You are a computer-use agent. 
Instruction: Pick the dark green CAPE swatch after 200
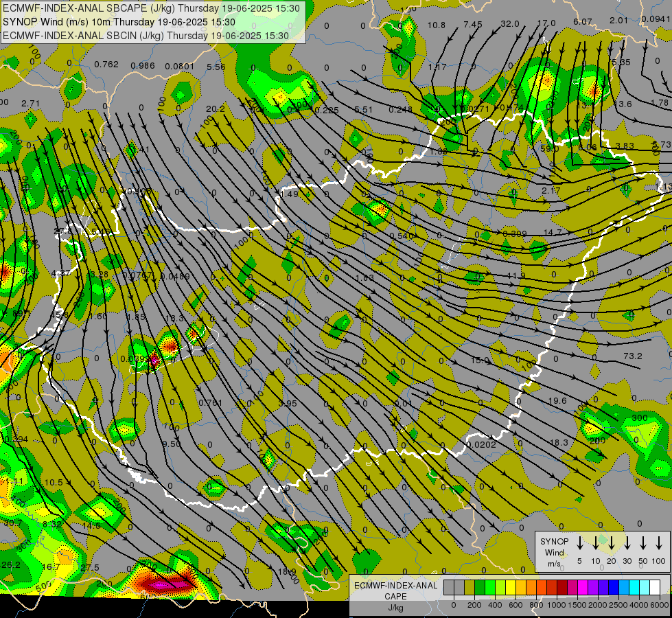480,587
